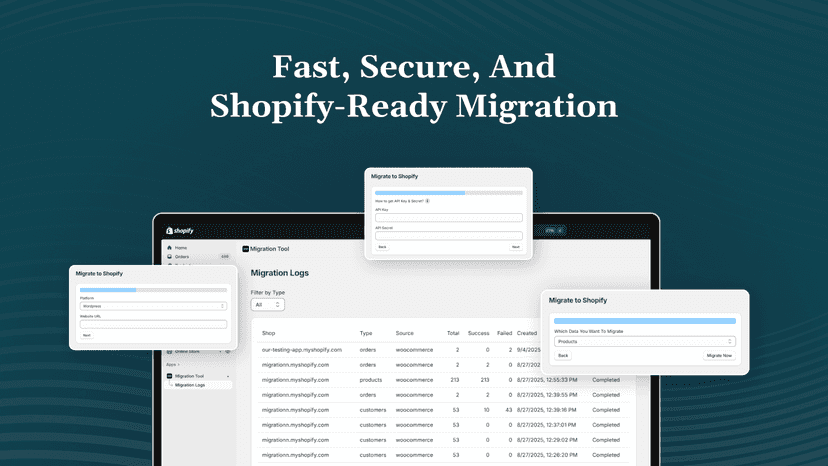Image resolution: width=828 pixels, height=466 pixels.
Task: Click the Created column header
Action: (526, 333)
